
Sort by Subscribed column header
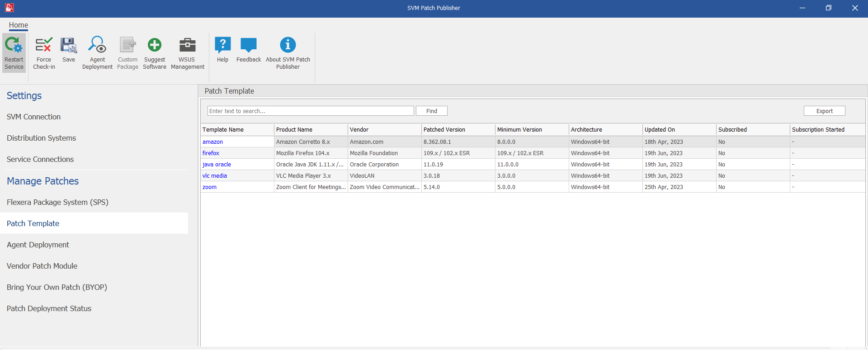pyautogui.click(x=753, y=129)
